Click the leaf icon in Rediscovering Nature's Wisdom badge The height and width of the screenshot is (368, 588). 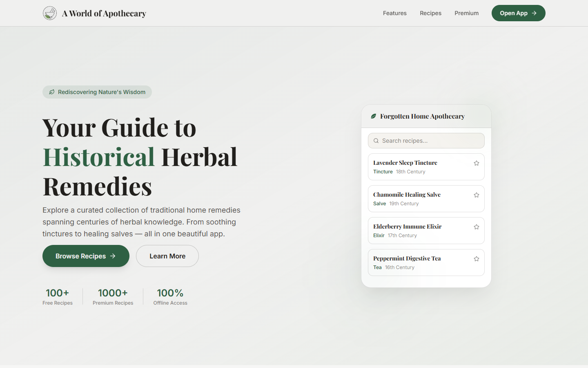[x=52, y=92]
